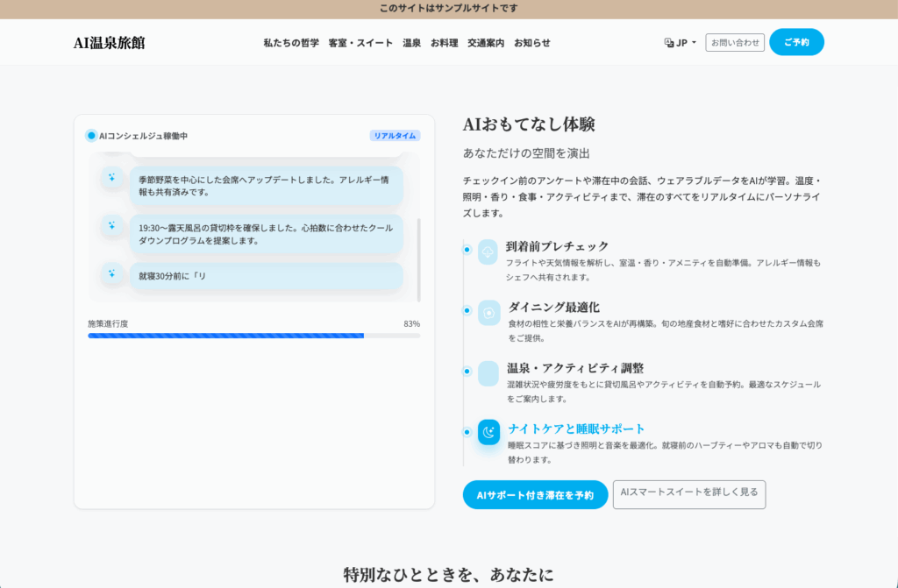Select the timeline dot for 到着前プレチェック
Screen dimensions: 898x588
pos(467,250)
